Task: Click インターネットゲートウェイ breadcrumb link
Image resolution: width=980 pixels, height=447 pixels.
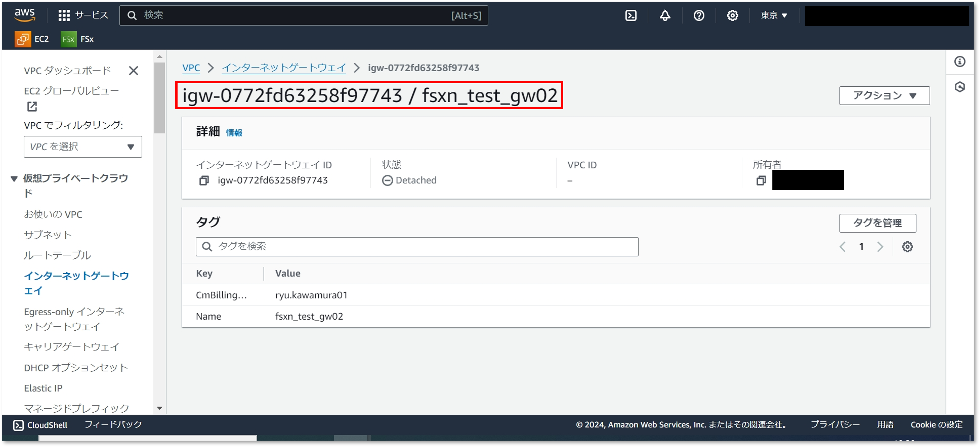Action: [x=284, y=68]
